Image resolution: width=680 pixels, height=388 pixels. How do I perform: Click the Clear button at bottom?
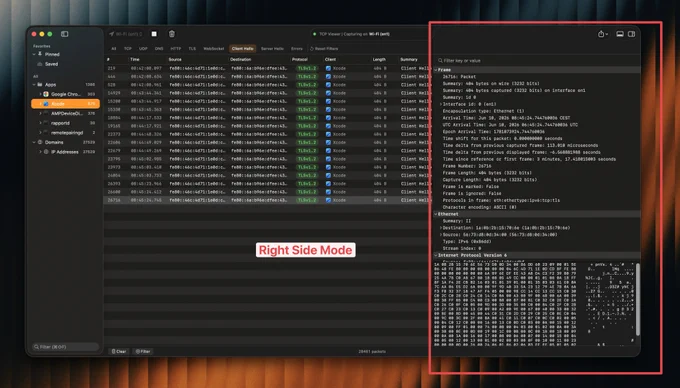tap(119, 352)
